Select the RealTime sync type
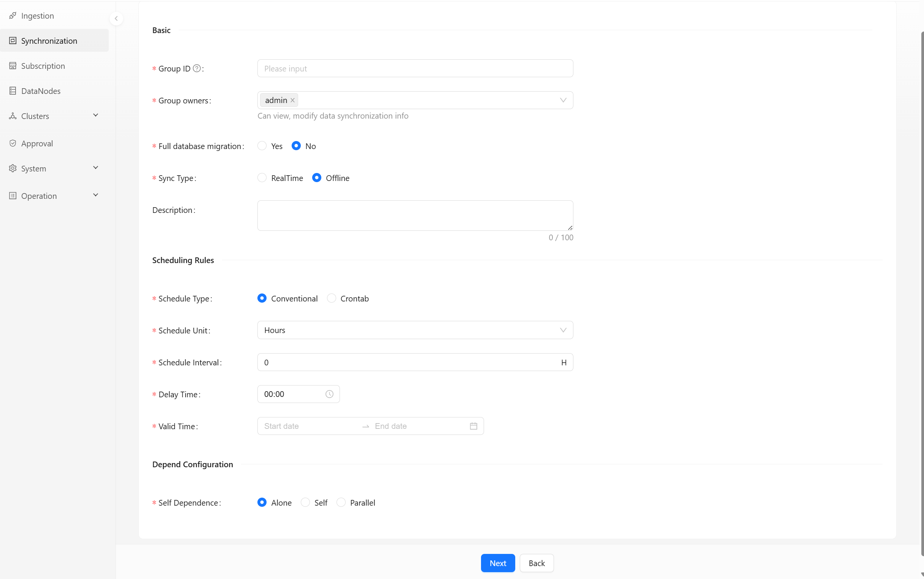924x579 pixels. coord(262,178)
